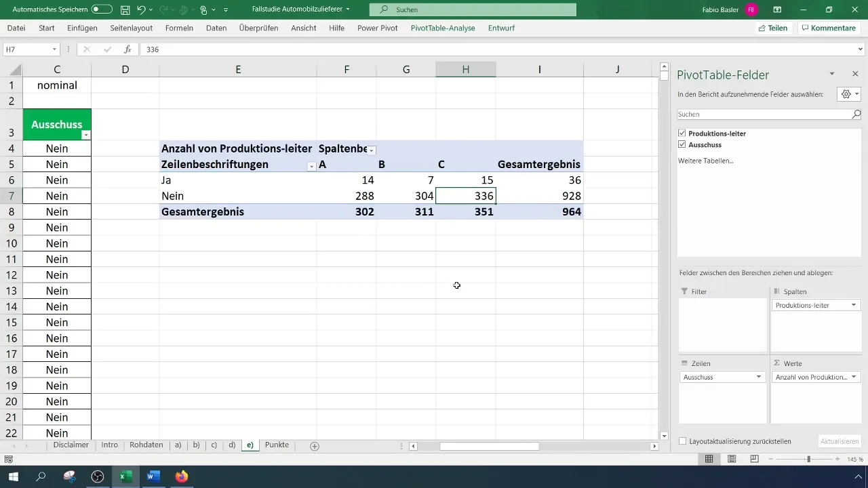Image resolution: width=868 pixels, height=488 pixels.
Task: Open the PivotTable-Felder tools gear menu
Action: [849, 94]
